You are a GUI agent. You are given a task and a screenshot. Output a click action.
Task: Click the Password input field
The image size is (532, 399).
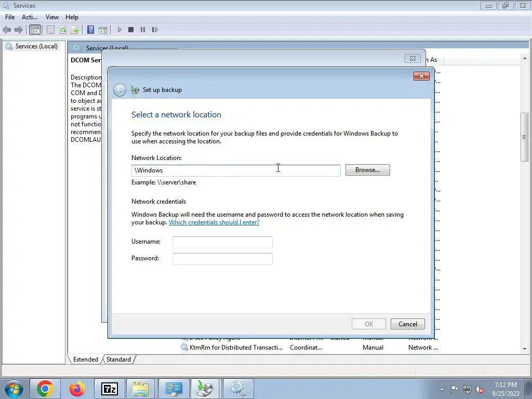222,259
